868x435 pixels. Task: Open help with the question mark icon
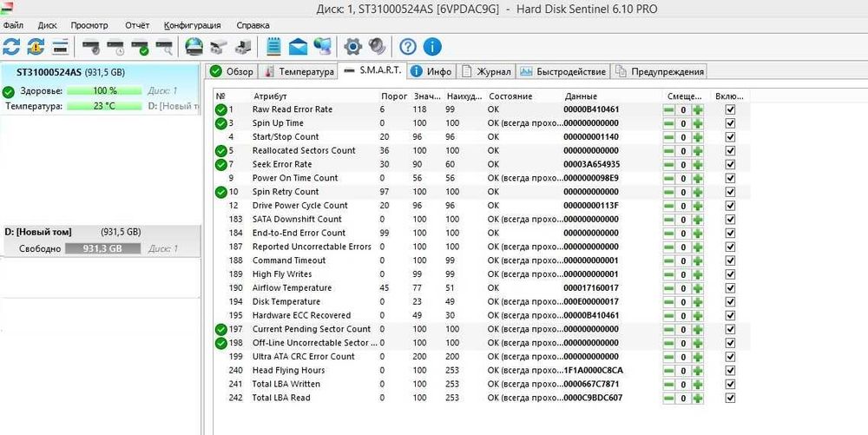pyautogui.click(x=408, y=47)
